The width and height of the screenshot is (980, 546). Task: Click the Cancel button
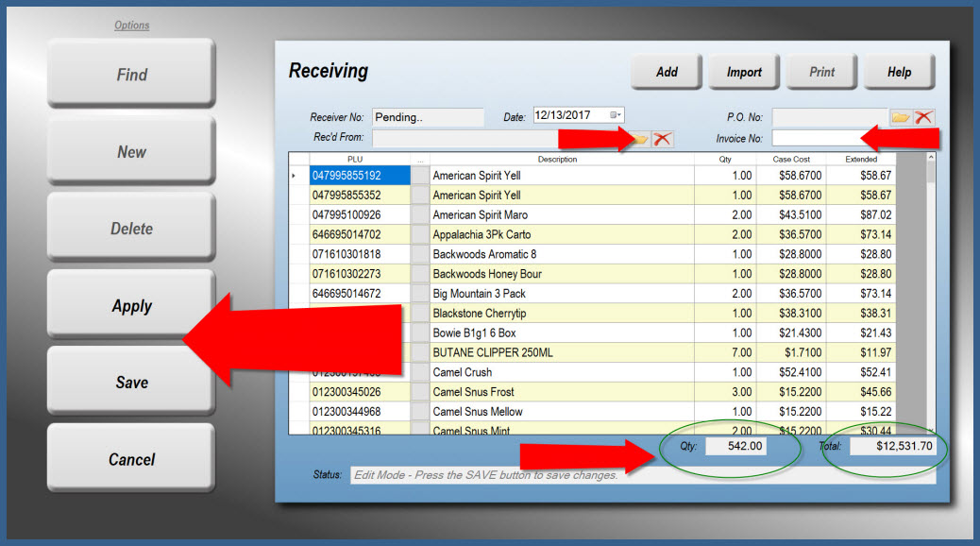point(131,459)
